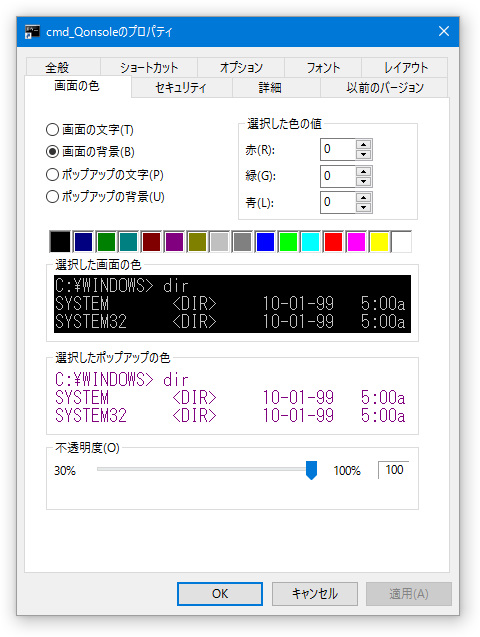Click the OK button
The height and width of the screenshot is (637, 480).
click(220, 594)
